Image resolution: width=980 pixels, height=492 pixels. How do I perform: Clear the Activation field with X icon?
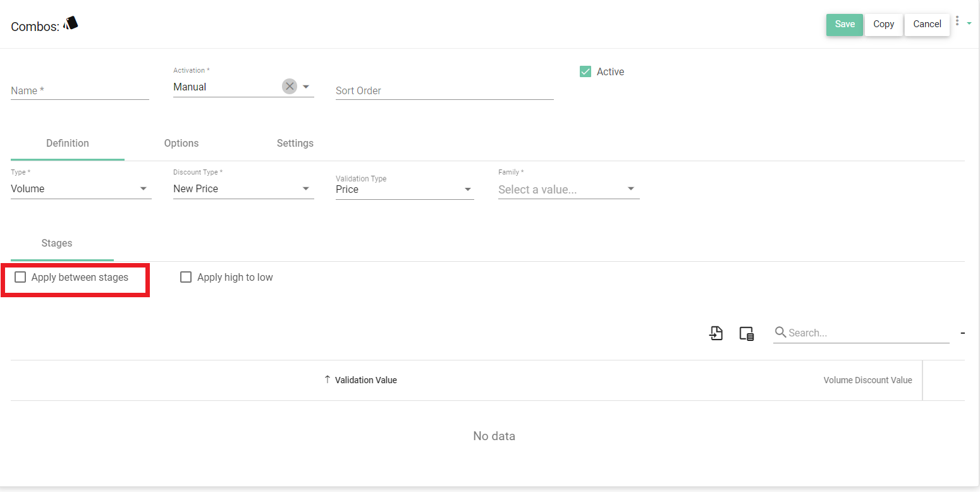290,87
